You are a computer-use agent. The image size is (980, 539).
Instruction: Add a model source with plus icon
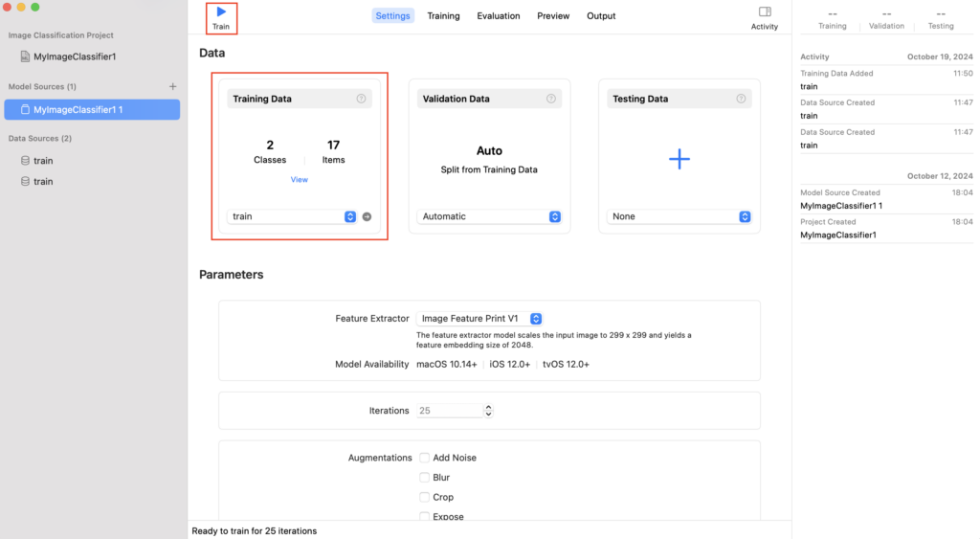tap(173, 86)
